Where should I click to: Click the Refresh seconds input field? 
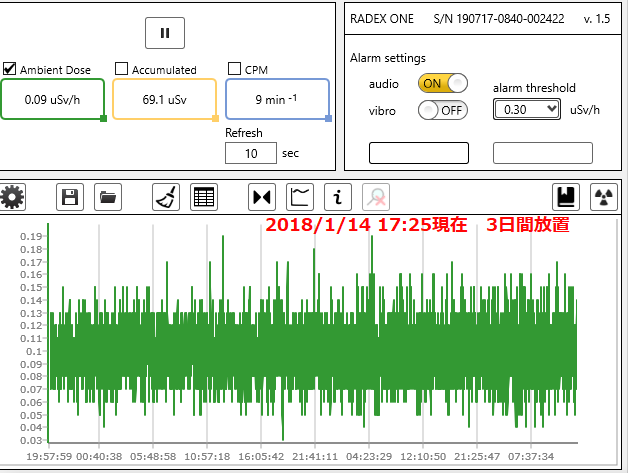pos(251,153)
